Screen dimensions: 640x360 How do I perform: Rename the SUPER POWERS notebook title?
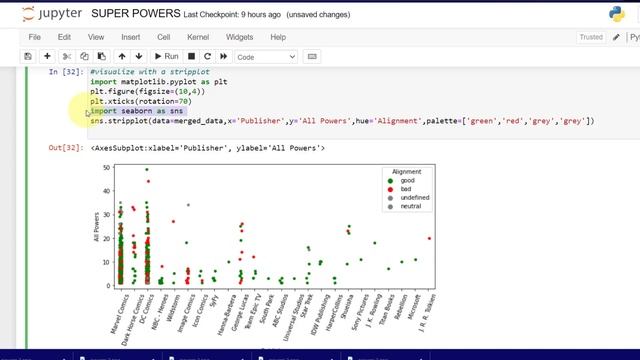pyautogui.click(x=136, y=13)
